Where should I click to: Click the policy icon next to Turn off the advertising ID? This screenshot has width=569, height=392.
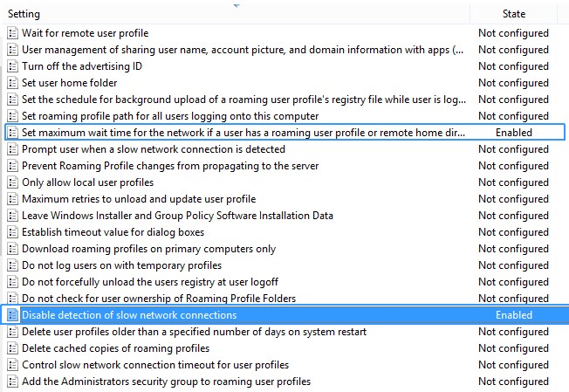pyautogui.click(x=13, y=66)
